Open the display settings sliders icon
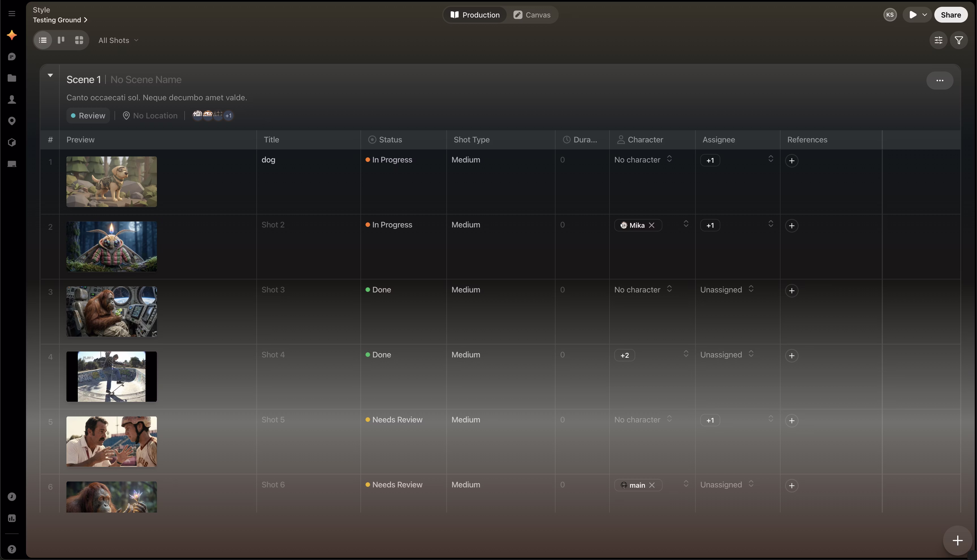Viewport: 977px width, 560px height. tap(939, 40)
